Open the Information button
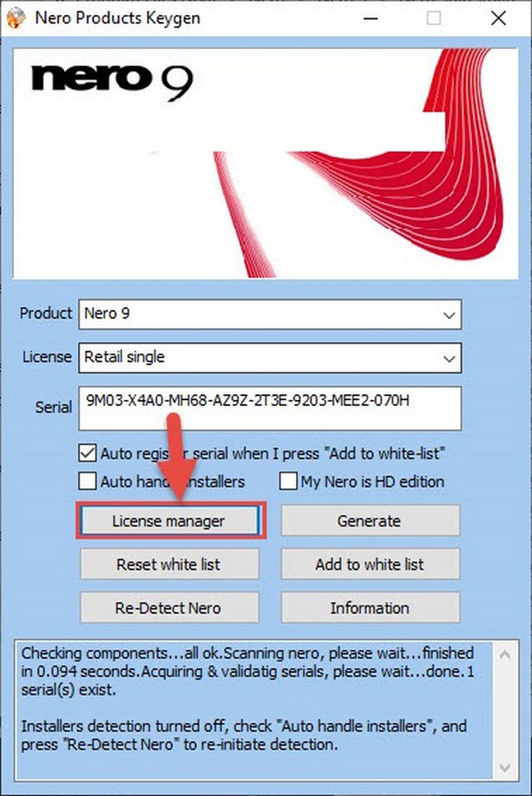Image resolution: width=532 pixels, height=796 pixels. click(x=369, y=608)
